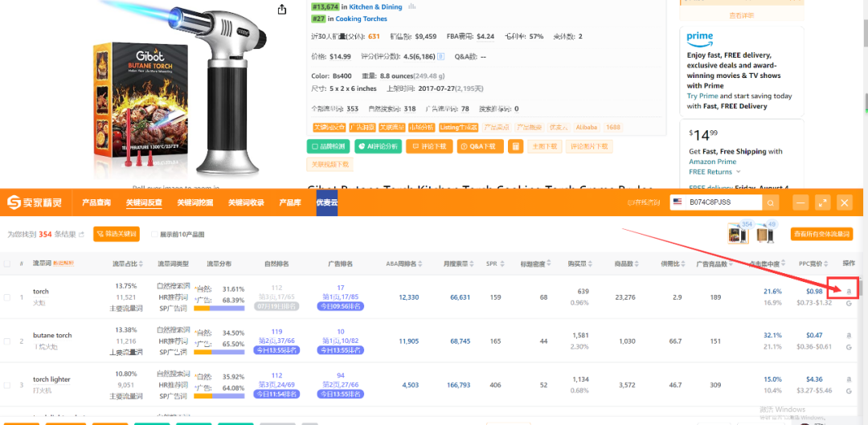Expand the panel with the fullscreen icon
This screenshot has width=868, height=425.
point(823,202)
